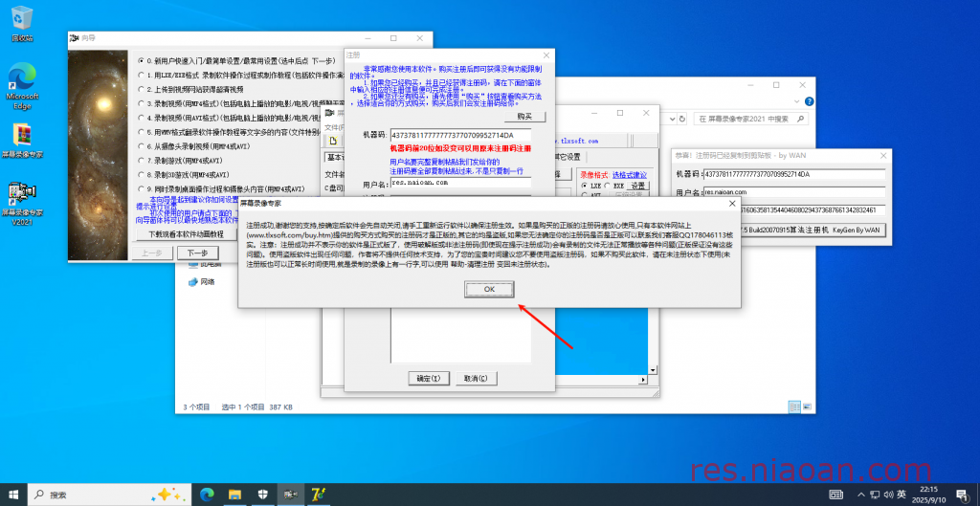Select 网络 in Explorer navigation pane
980x506 pixels.
pos(201,282)
